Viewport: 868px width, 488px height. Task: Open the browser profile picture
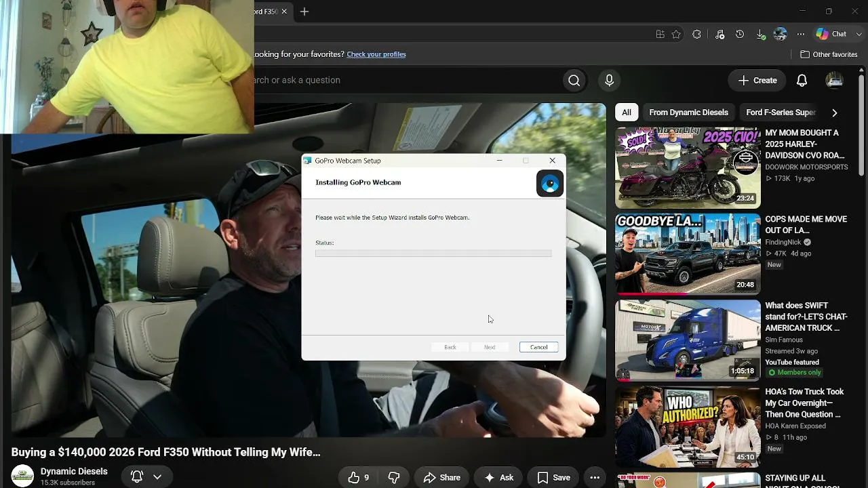[781, 34]
